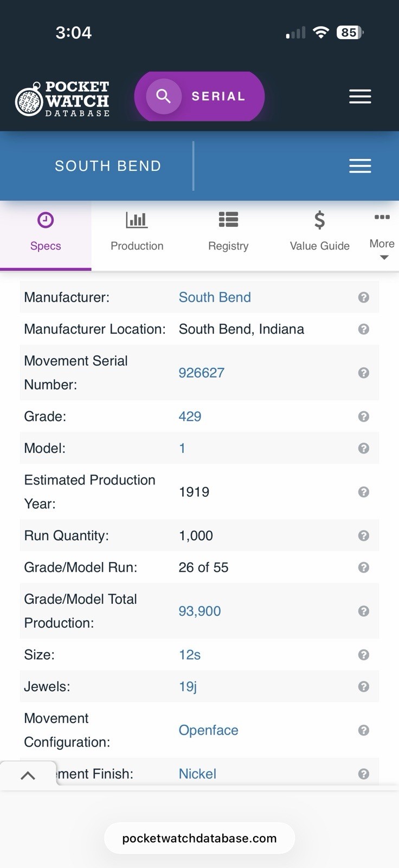The image size is (399, 868).
Task: Click the Production bar chart icon
Action: [x=137, y=220]
